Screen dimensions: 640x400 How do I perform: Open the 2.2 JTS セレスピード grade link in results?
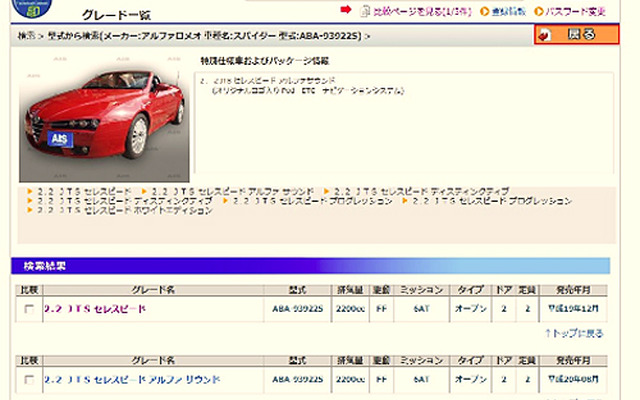(x=95, y=309)
